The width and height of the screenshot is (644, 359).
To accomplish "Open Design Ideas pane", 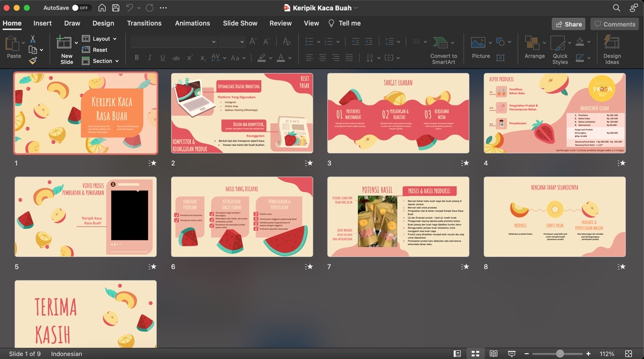I will [612, 49].
